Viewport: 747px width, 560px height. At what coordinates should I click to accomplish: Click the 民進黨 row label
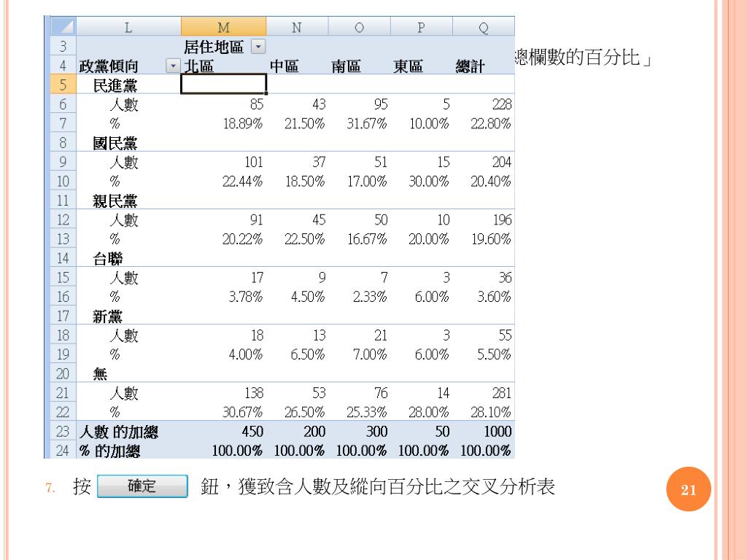click(x=115, y=85)
